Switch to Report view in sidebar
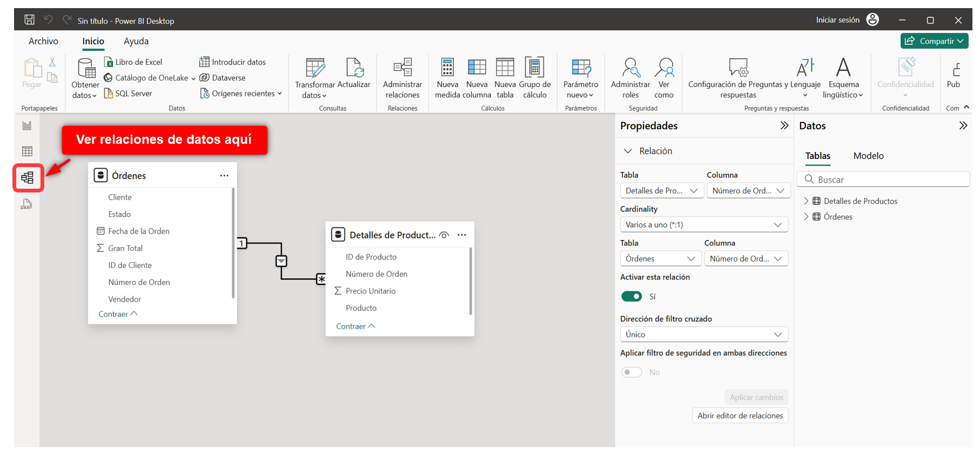Viewport: 980px width, 472px height. (27, 125)
